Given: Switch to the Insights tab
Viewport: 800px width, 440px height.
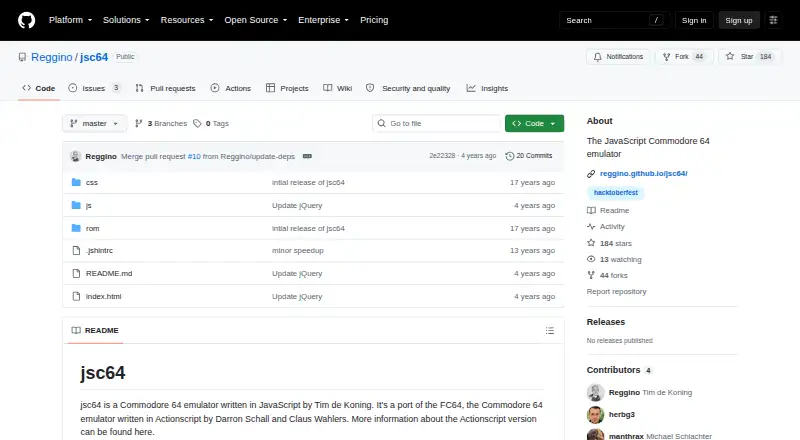Looking at the screenshot, I should 487,88.
